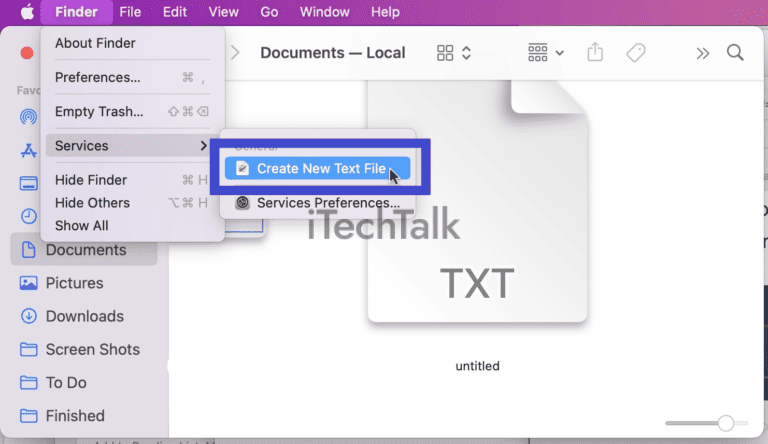Click Create New Text File service

pyautogui.click(x=317, y=169)
